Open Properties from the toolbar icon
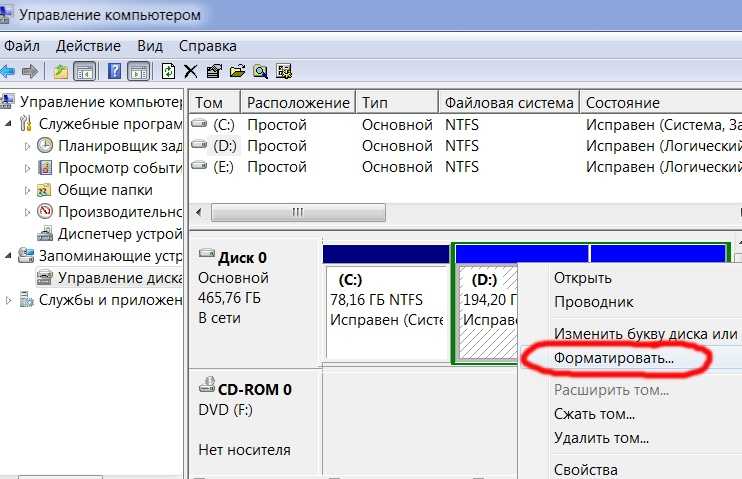This screenshot has height=479, width=742. [x=214, y=71]
